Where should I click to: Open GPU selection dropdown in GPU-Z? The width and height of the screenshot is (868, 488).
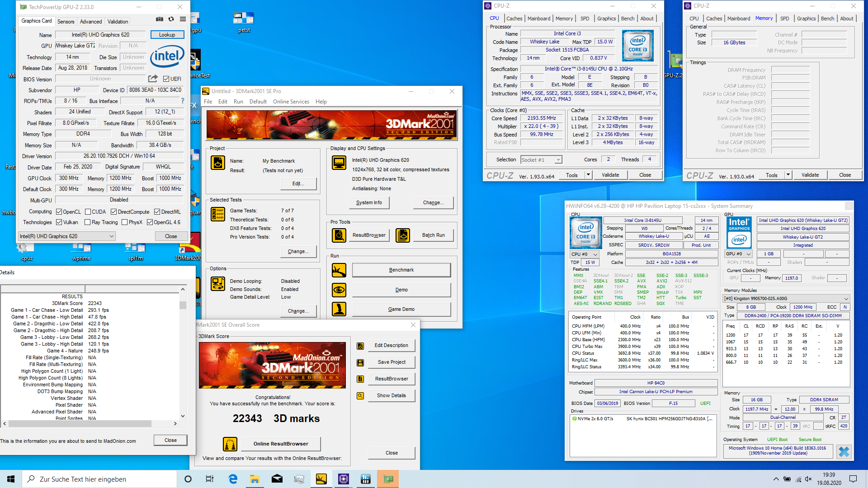click(x=67, y=236)
